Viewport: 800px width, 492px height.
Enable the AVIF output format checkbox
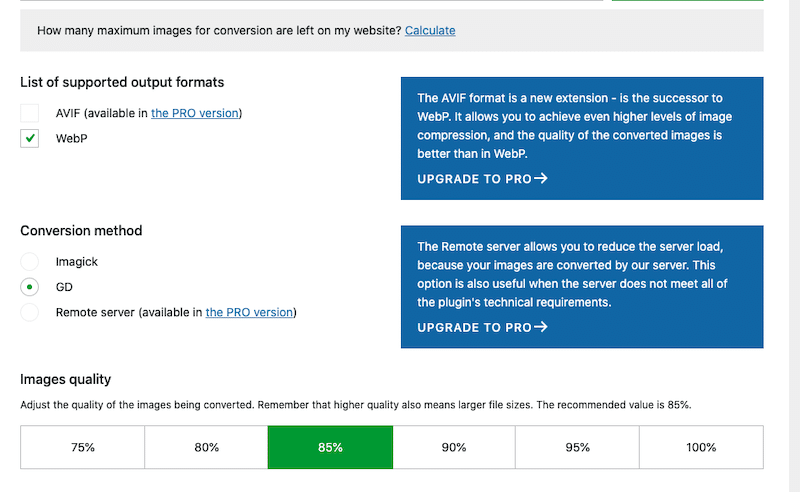click(x=30, y=113)
